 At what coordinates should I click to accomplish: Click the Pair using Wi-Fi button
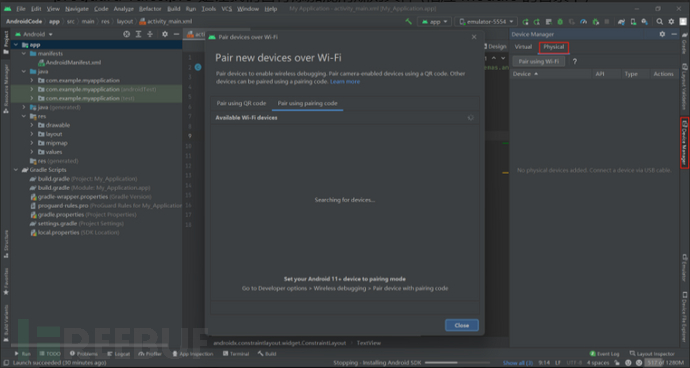539,62
